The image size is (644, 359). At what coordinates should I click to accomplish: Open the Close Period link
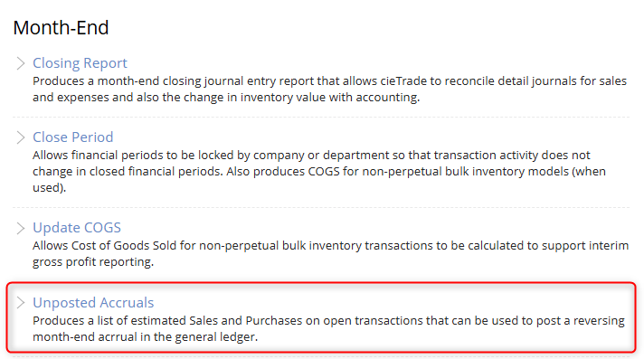(72, 137)
